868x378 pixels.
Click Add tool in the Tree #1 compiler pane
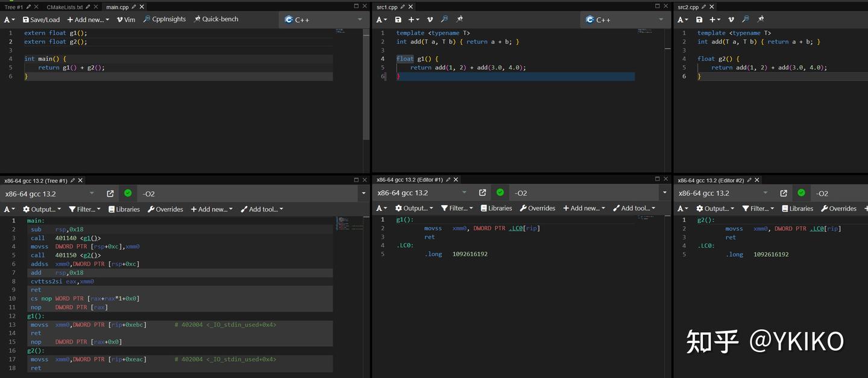(262, 209)
